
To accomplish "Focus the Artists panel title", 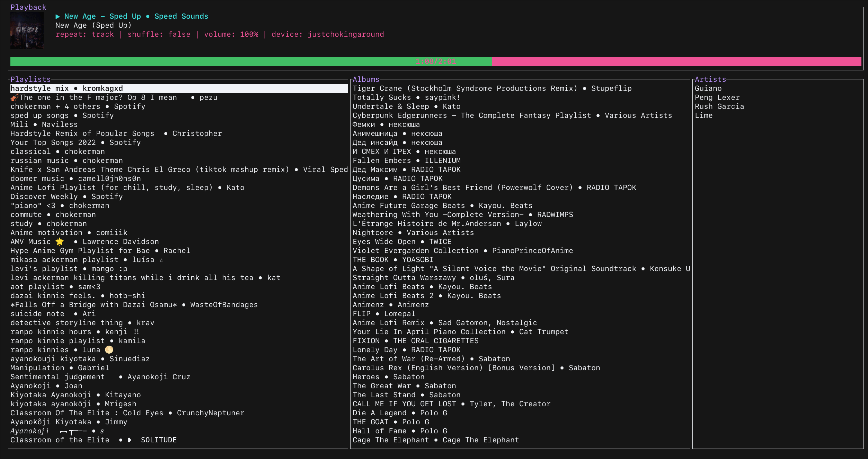I will (x=710, y=79).
